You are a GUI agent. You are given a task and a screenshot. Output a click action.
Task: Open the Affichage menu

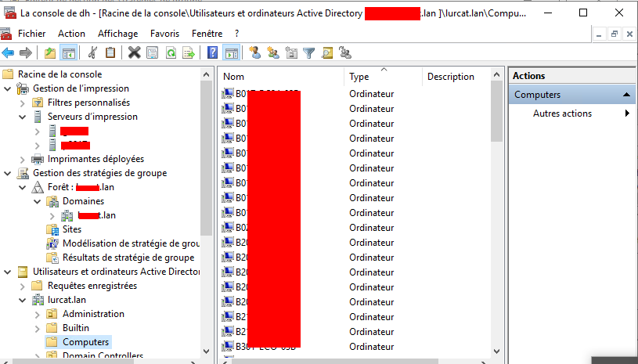click(x=117, y=34)
